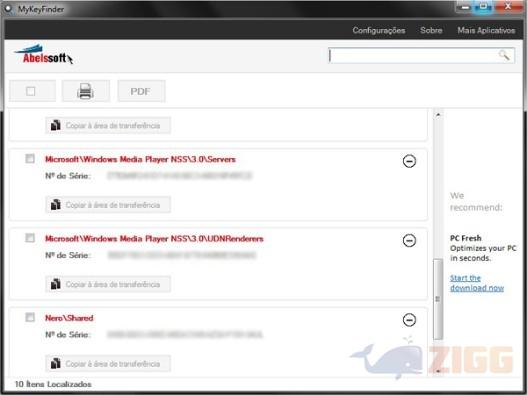Click the clipboard icon for Nero\Shared
The width and height of the screenshot is (527, 395).
click(55, 363)
